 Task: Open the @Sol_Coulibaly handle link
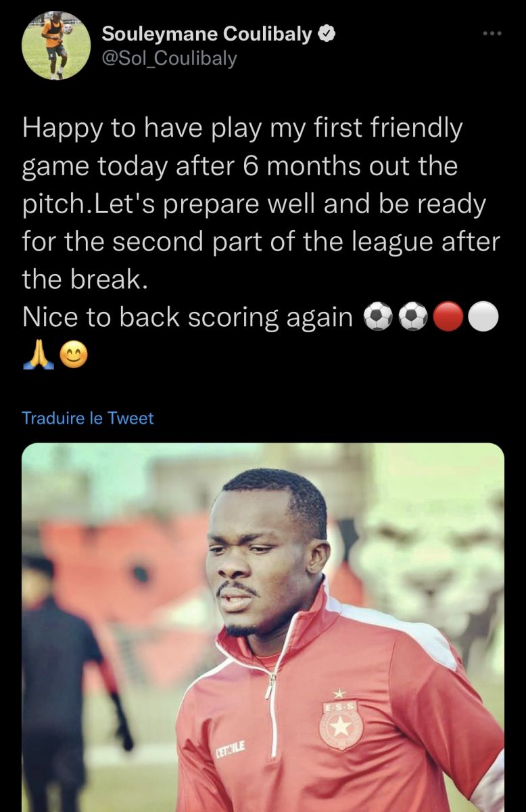coord(169,59)
